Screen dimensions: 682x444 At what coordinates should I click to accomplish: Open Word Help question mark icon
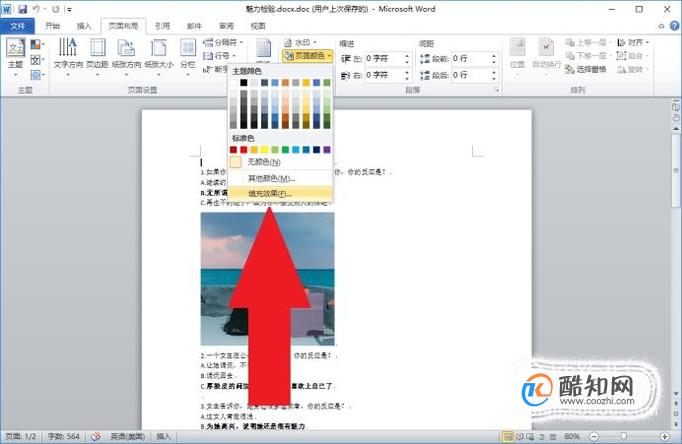[675, 26]
